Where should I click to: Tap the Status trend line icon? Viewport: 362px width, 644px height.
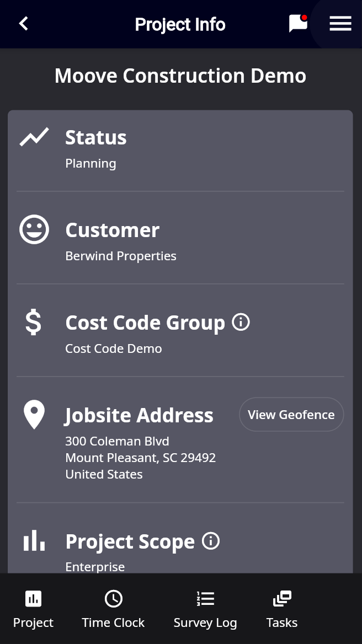point(34,137)
